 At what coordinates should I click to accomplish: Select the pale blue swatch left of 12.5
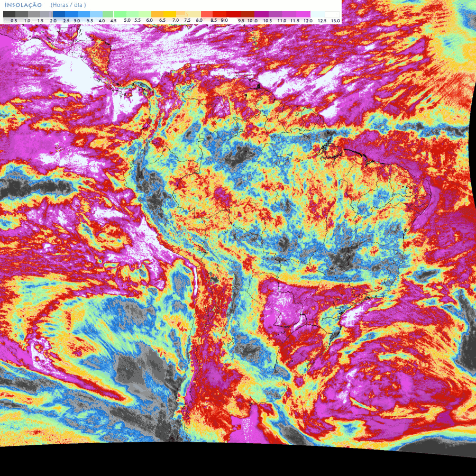(x=318, y=14)
